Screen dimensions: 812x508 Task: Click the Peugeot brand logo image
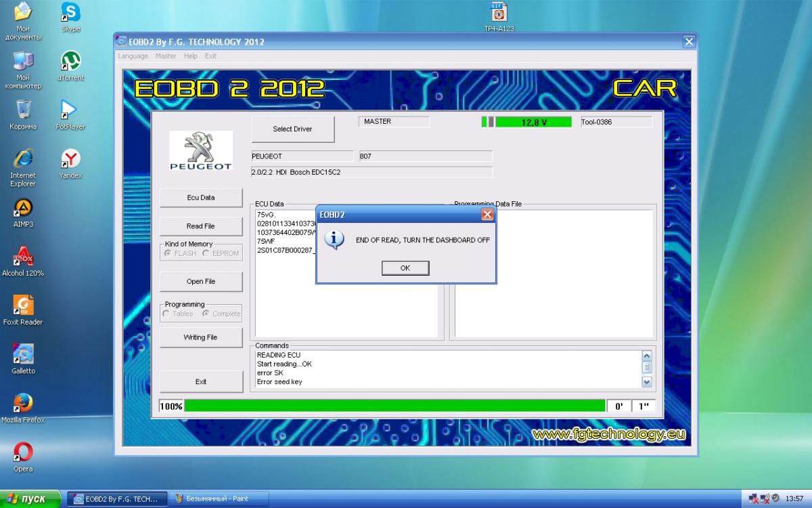pos(200,151)
